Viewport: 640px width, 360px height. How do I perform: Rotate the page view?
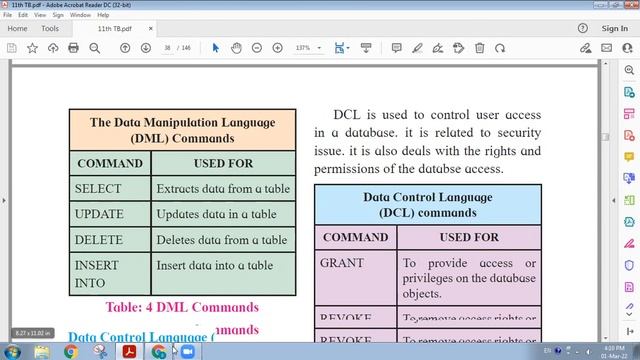pyautogui.click(x=500, y=48)
